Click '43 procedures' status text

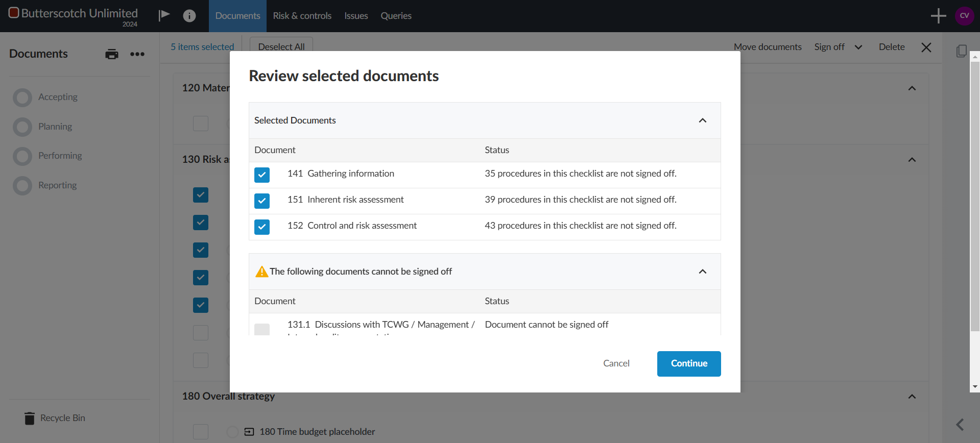pos(581,226)
